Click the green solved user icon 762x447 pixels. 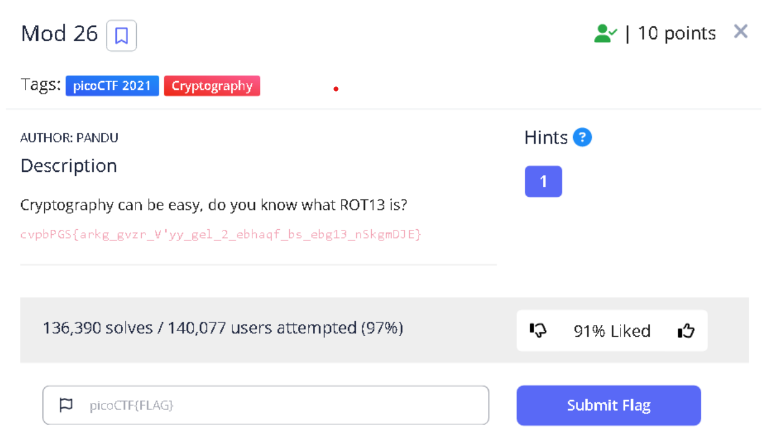point(605,34)
